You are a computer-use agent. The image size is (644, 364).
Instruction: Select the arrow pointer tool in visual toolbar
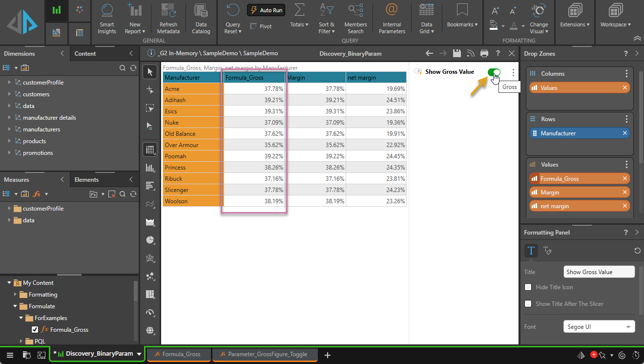tap(150, 72)
